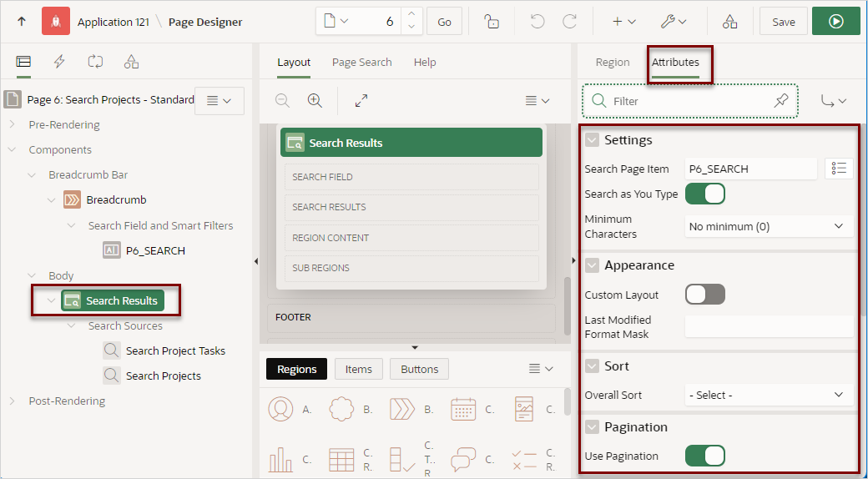Open the page selector document icon
This screenshot has height=479, width=868.
(x=330, y=21)
